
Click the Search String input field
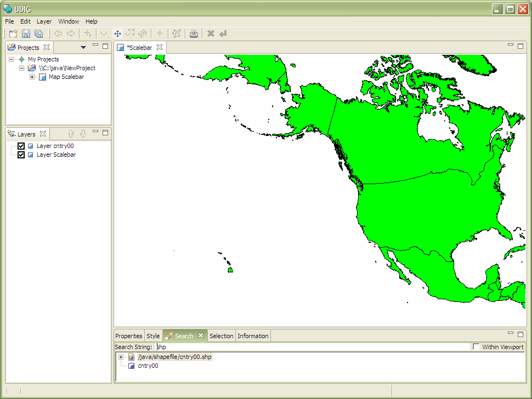pos(313,347)
